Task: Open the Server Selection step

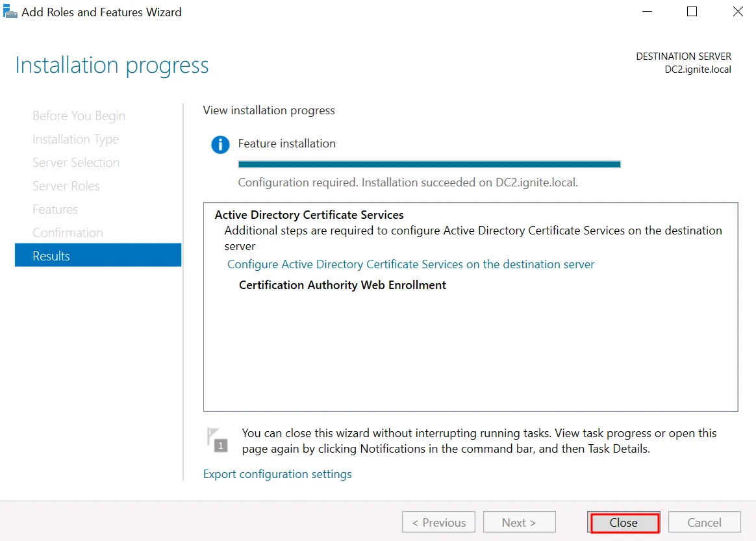Action: 76,162
